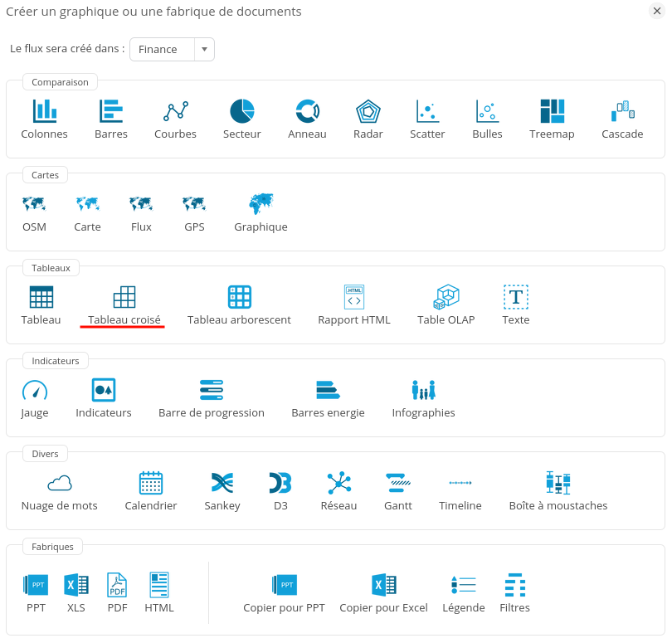This screenshot has width=672, height=643.
Task: Click the Copier pour Excel option
Action: (x=383, y=586)
